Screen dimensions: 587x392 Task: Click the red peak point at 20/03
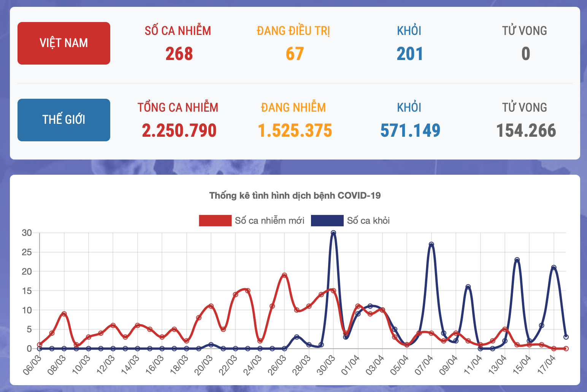coord(211,306)
